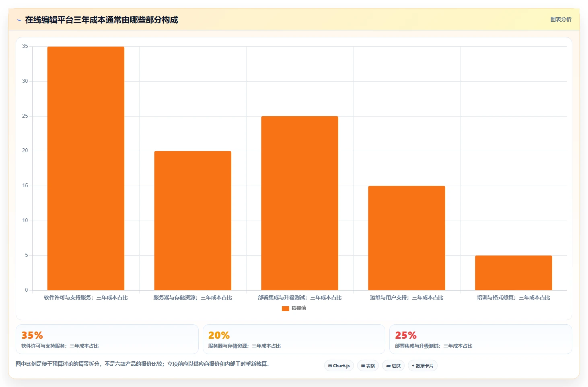Screen dimensions: 588x387
Task: Click the 数据卡片 tag
Action: [423, 366]
